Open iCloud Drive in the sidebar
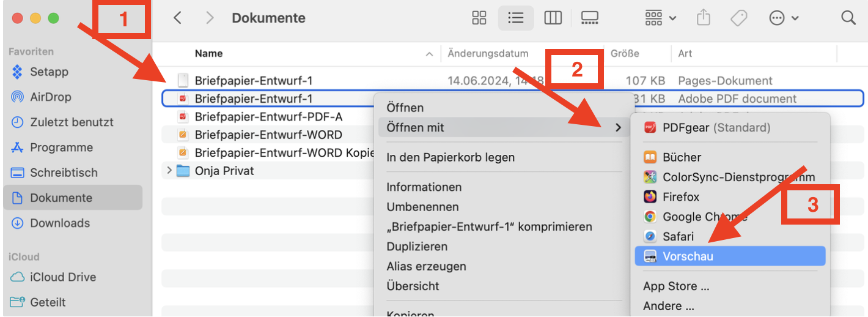 coord(63,277)
